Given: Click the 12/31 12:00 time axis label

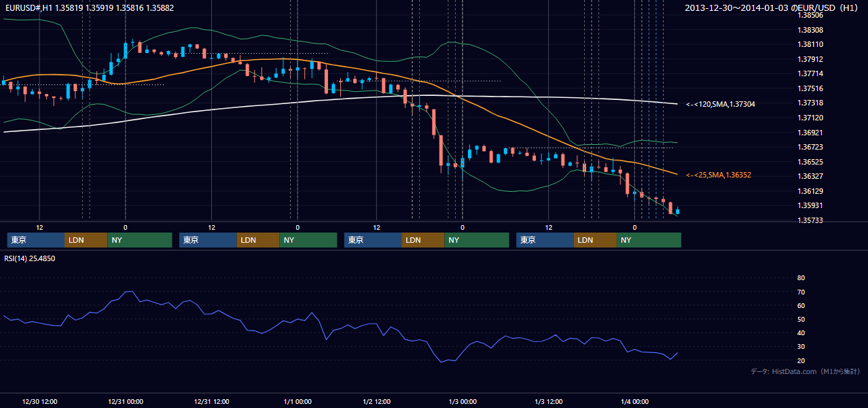Looking at the screenshot, I should (x=211, y=402).
